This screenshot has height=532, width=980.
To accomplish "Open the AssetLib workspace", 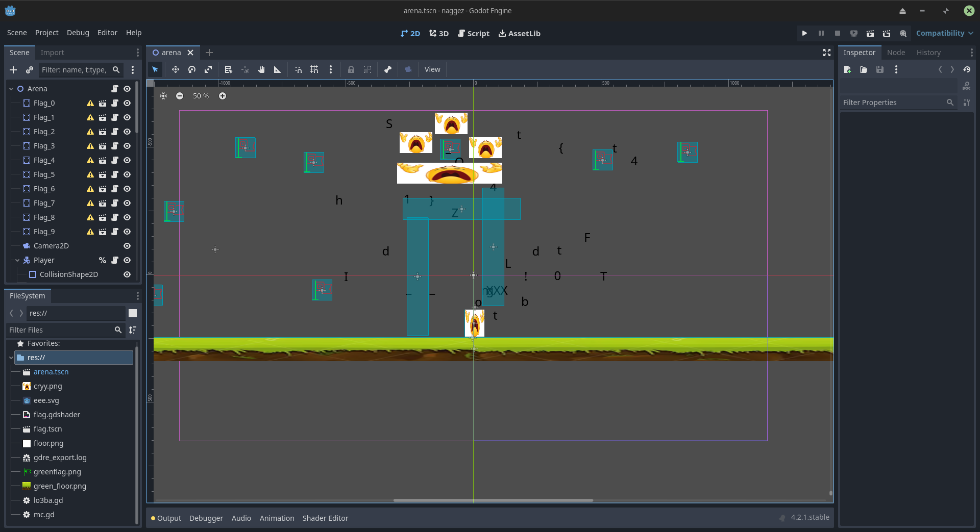I will coord(519,33).
